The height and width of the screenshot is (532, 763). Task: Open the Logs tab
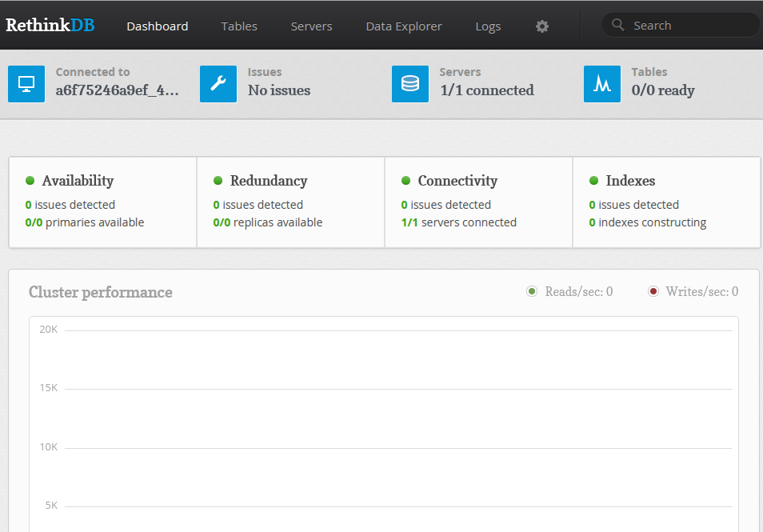coord(488,26)
